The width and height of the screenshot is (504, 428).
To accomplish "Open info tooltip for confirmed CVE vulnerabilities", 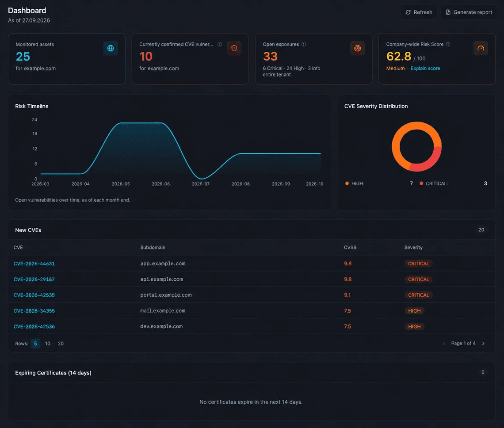I will tap(220, 44).
